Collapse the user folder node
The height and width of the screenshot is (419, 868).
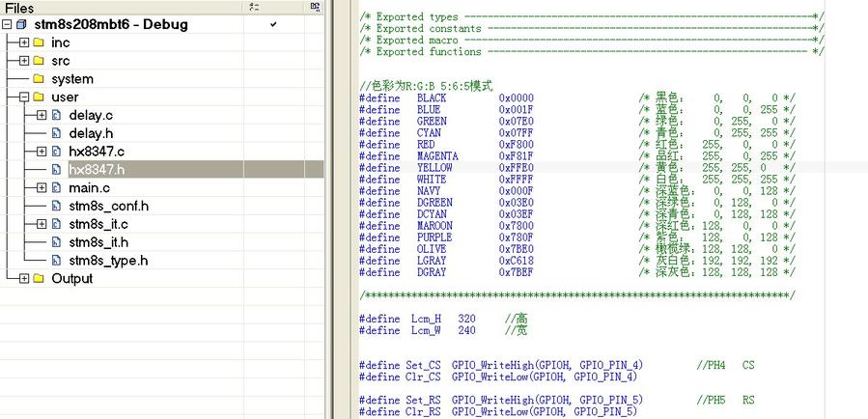[x=24, y=98]
